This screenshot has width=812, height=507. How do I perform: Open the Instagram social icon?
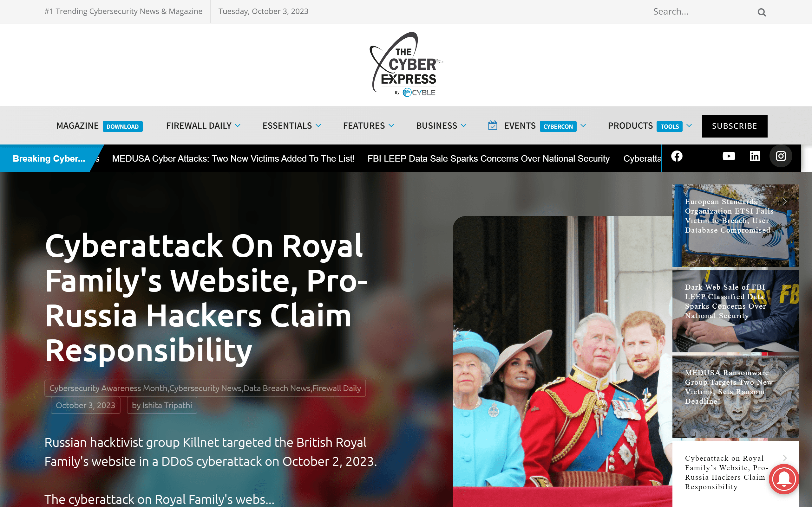781,156
